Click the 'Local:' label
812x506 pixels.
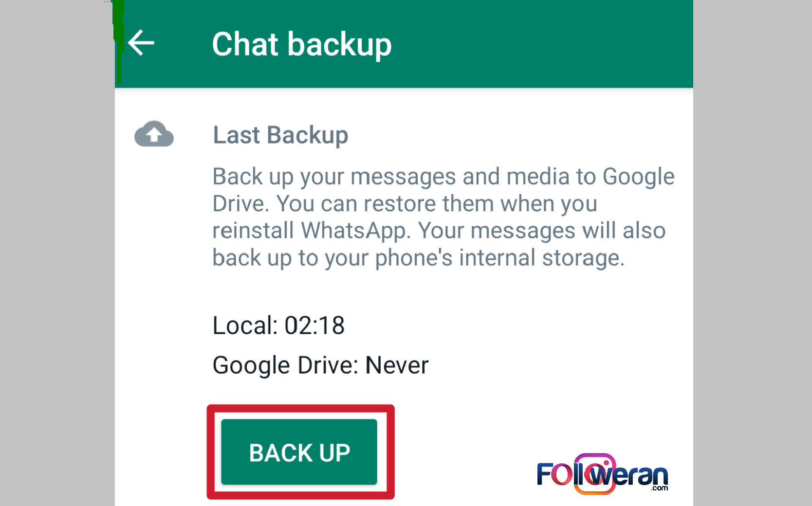[x=245, y=325]
